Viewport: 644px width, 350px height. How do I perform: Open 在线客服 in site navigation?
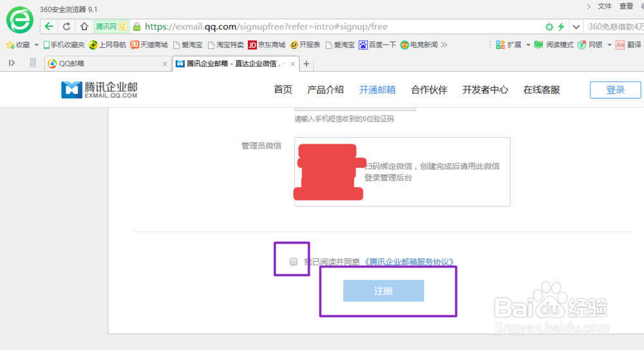pos(542,90)
